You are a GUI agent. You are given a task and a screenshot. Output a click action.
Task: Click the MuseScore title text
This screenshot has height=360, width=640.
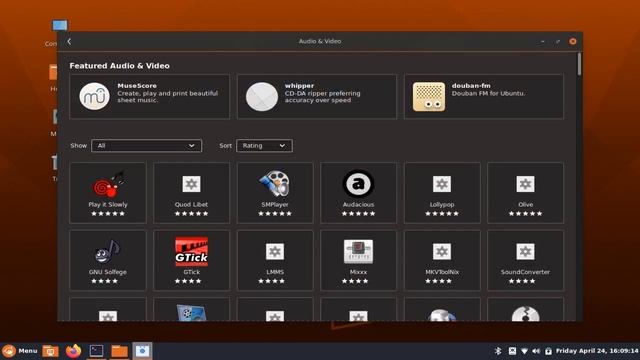(x=137, y=86)
